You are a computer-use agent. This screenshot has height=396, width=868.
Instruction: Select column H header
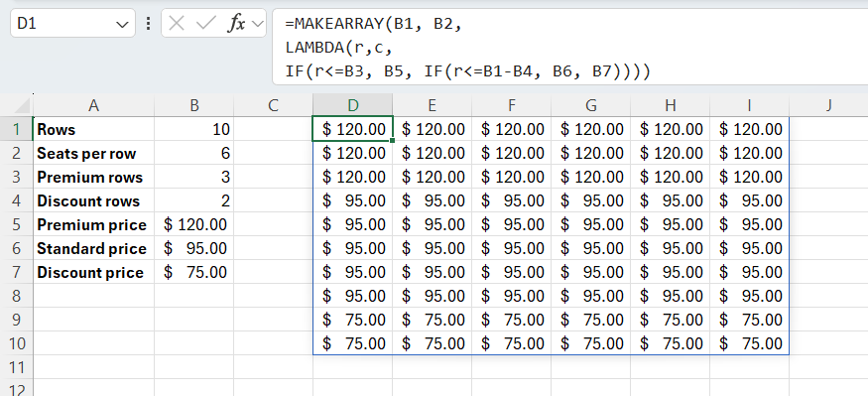coord(670,105)
